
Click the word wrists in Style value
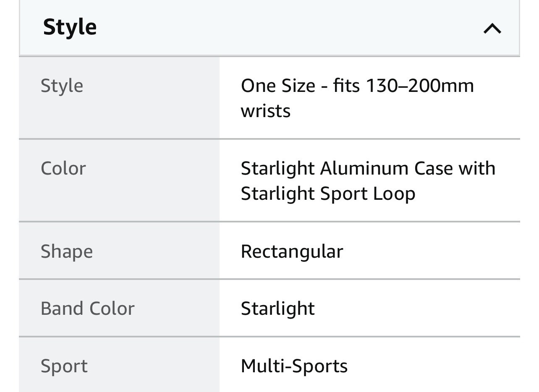(x=265, y=111)
